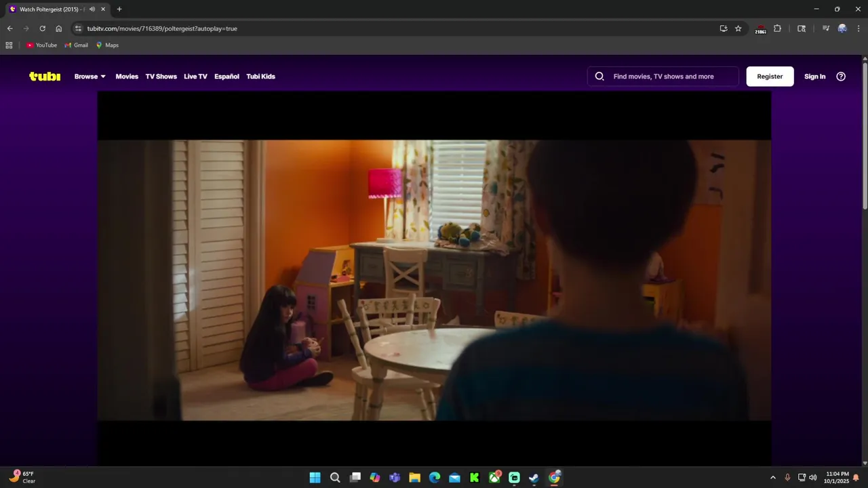Viewport: 868px width, 488px height.
Task: Click the Register button
Action: (770, 77)
